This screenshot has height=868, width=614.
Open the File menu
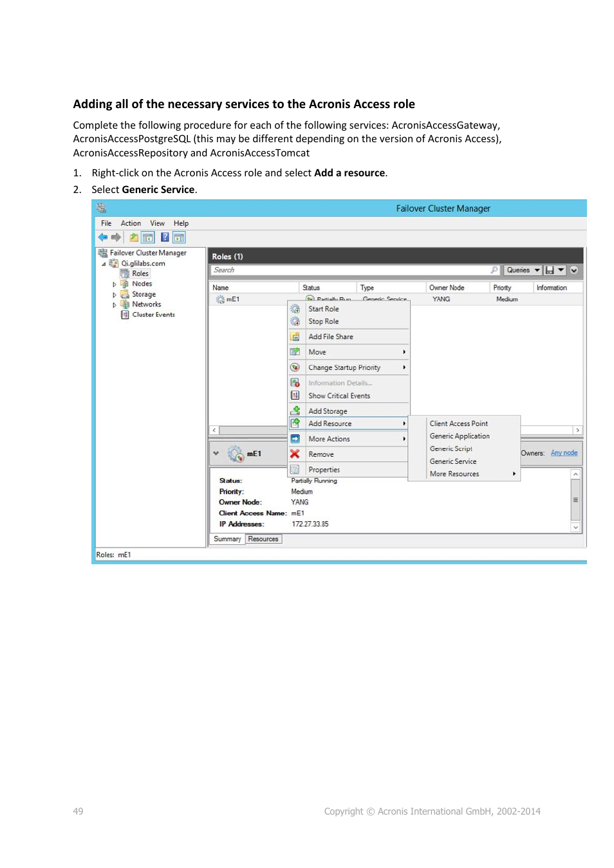point(106,223)
